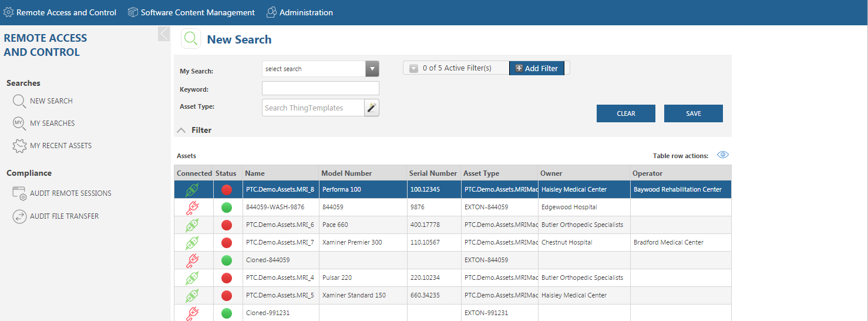Viewport: 868px width, 321px height.
Task: Focus the Search ThingTemplates field
Action: point(313,108)
